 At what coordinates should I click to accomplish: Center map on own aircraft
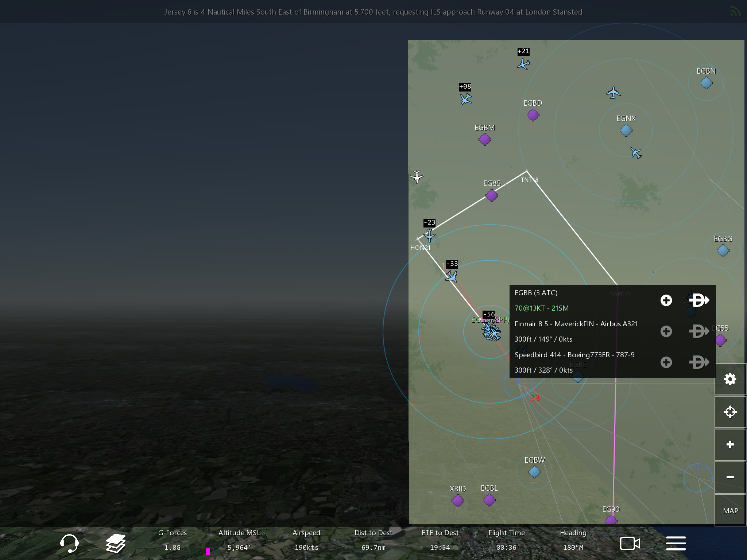(x=730, y=412)
